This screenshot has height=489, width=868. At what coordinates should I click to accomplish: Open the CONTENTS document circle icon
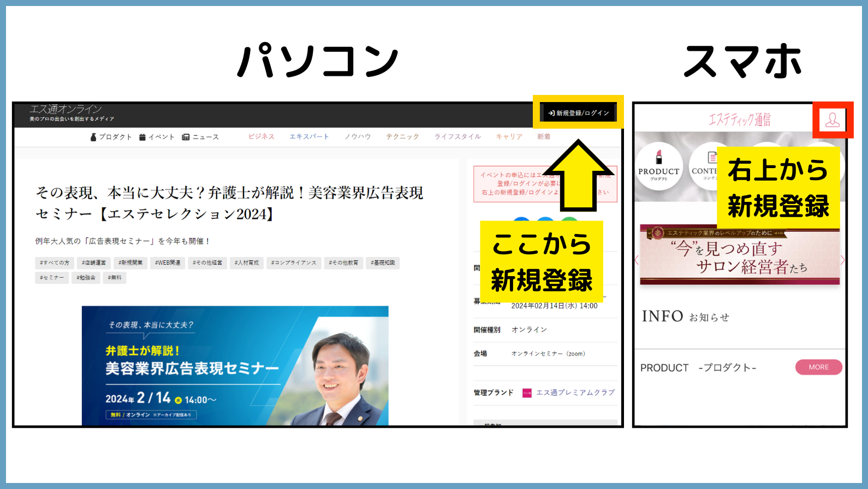[703, 166]
